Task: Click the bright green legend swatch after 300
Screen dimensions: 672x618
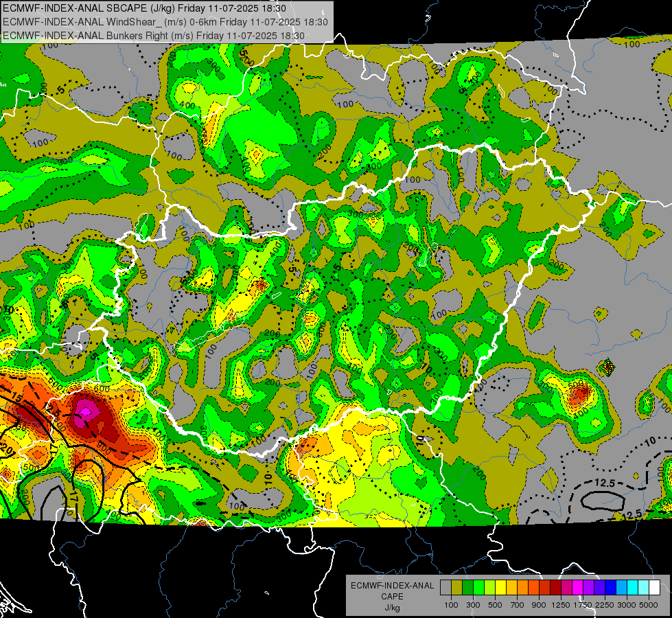Action: [478, 588]
